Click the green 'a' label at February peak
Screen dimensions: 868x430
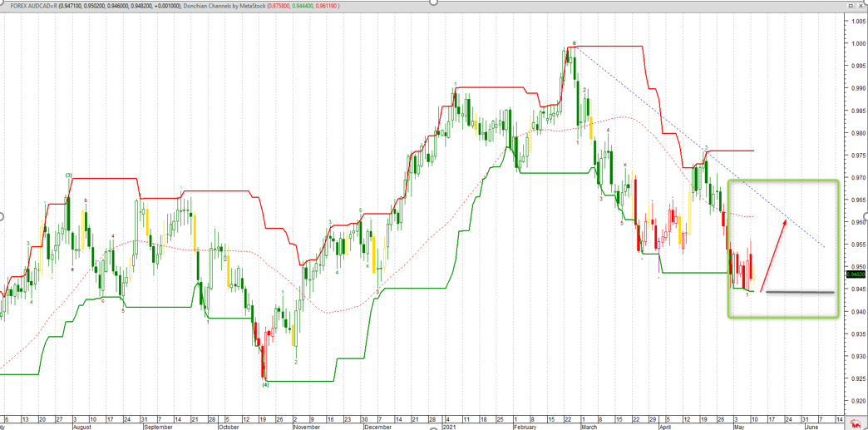[x=574, y=42]
